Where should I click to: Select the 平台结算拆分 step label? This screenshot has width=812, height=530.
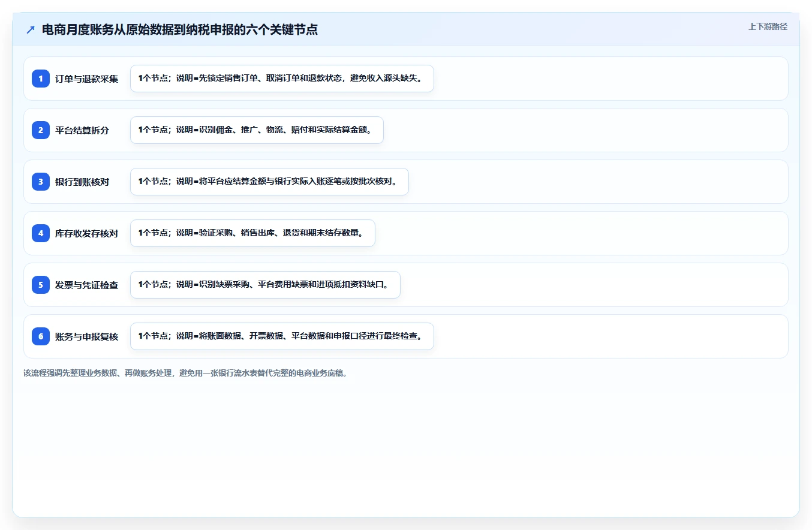tap(82, 130)
